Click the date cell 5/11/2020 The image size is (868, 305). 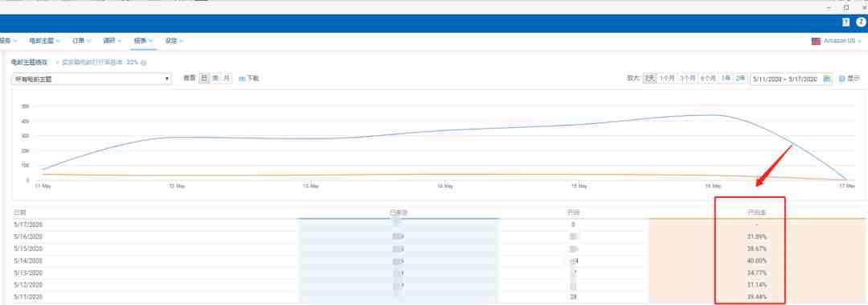coord(28,297)
